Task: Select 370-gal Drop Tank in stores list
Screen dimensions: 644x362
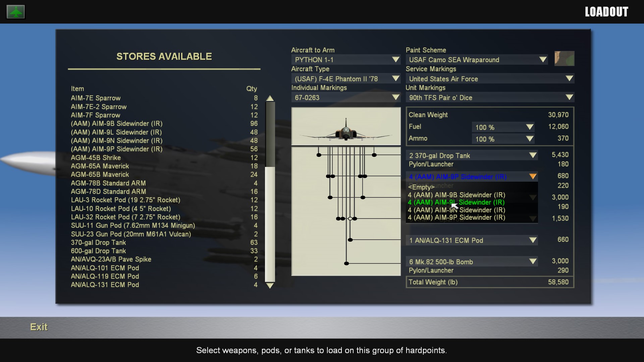Action: point(164,243)
